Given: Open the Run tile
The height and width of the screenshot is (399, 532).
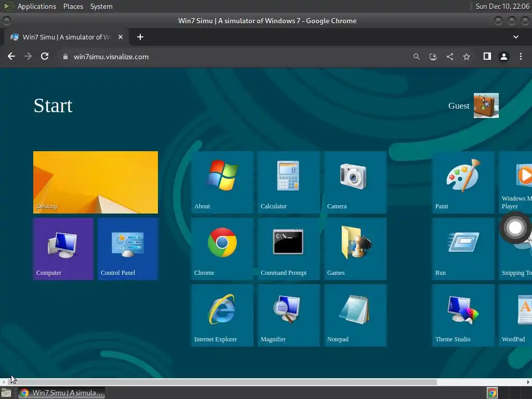Looking at the screenshot, I should pyautogui.click(x=463, y=249).
